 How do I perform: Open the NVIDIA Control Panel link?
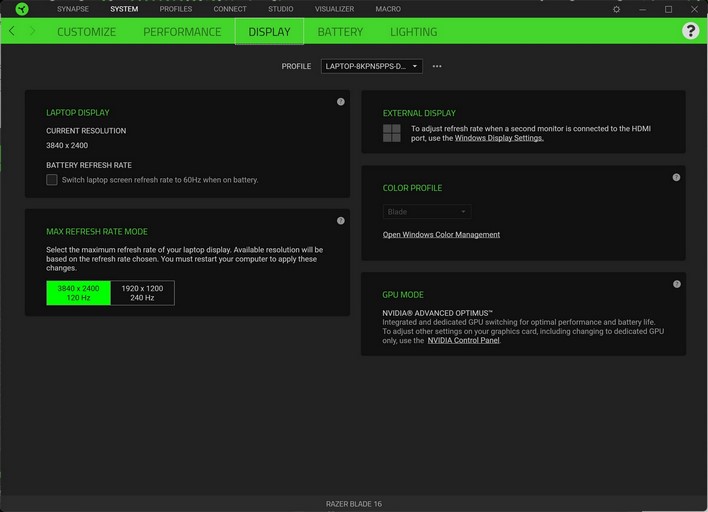pyautogui.click(x=463, y=340)
